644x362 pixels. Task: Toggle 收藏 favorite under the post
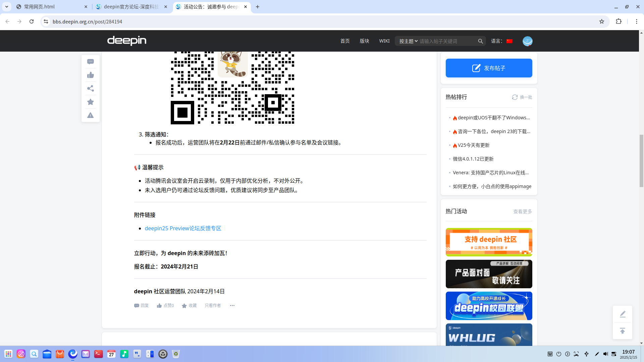tap(189, 305)
